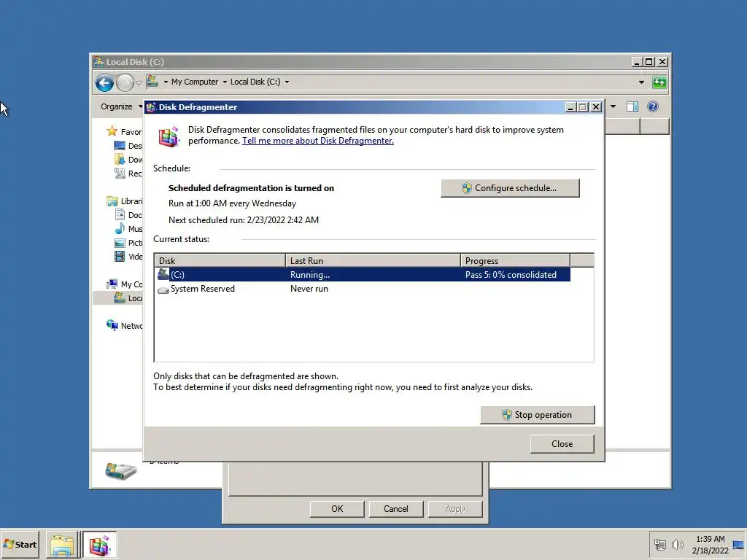This screenshot has width=747, height=560.
Task: Select Favorites in Explorer navigation pane
Action: click(124, 132)
